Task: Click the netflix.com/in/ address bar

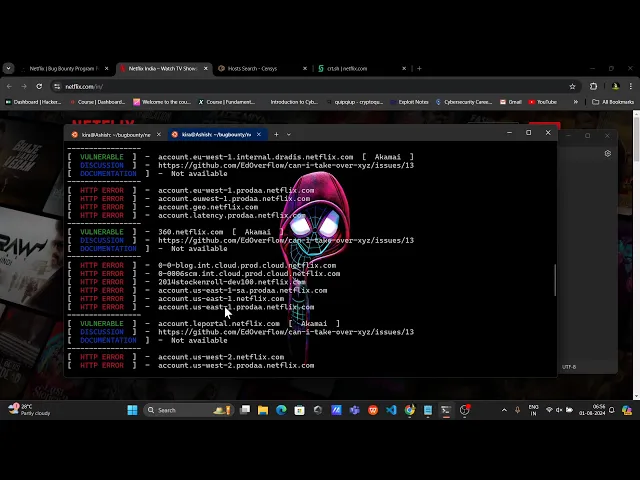Action: 314,87
